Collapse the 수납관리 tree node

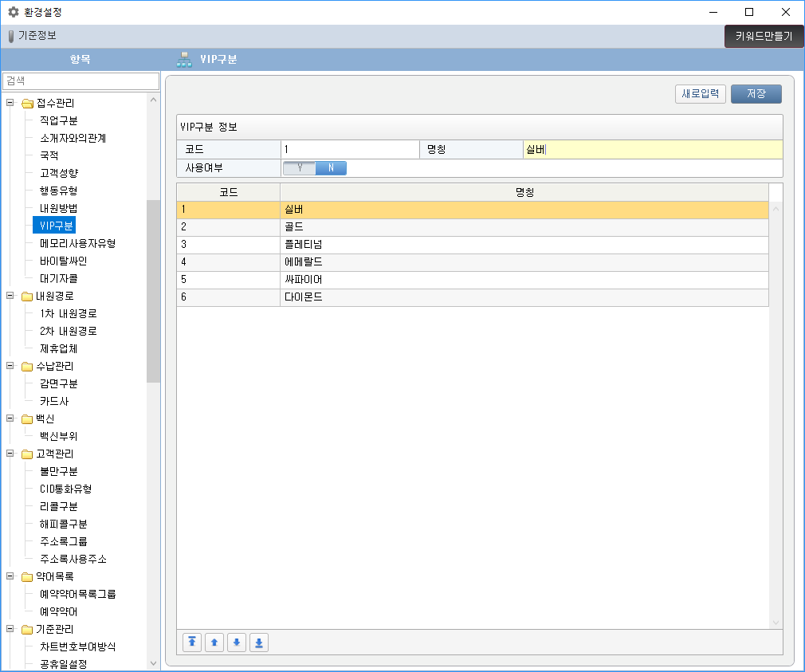(x=10, y=366)
